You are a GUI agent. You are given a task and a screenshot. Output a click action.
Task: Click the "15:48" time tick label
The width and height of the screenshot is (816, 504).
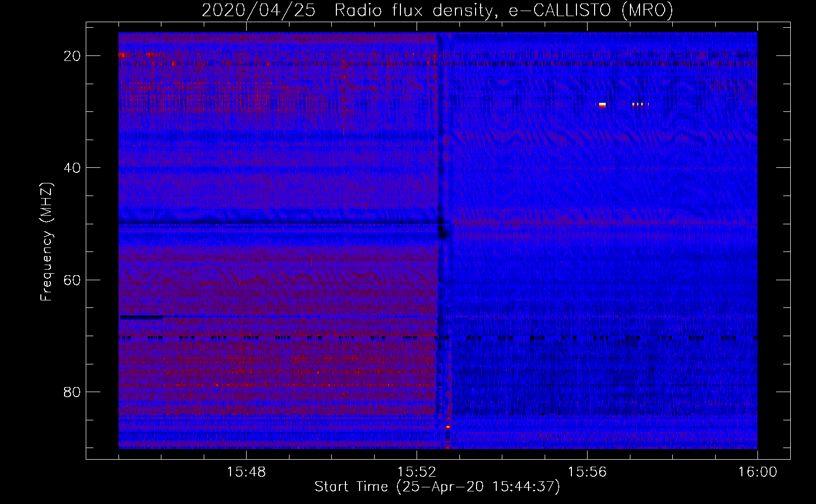[x=246, y=472]
